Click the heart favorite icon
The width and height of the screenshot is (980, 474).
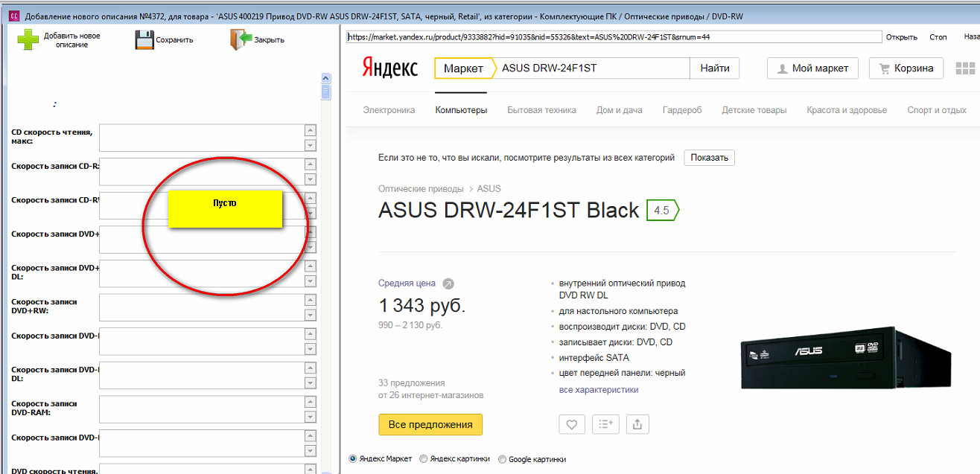pyautogui.click(x=571, y=424)
